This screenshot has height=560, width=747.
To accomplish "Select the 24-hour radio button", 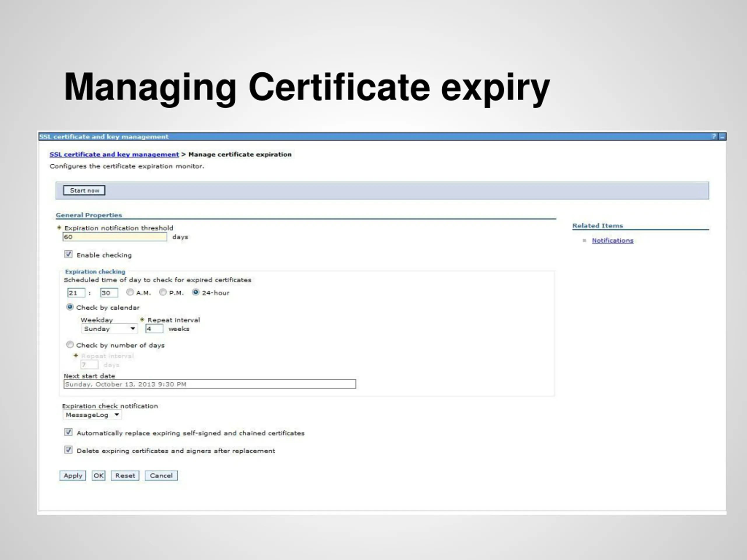I will click(196, 292).
